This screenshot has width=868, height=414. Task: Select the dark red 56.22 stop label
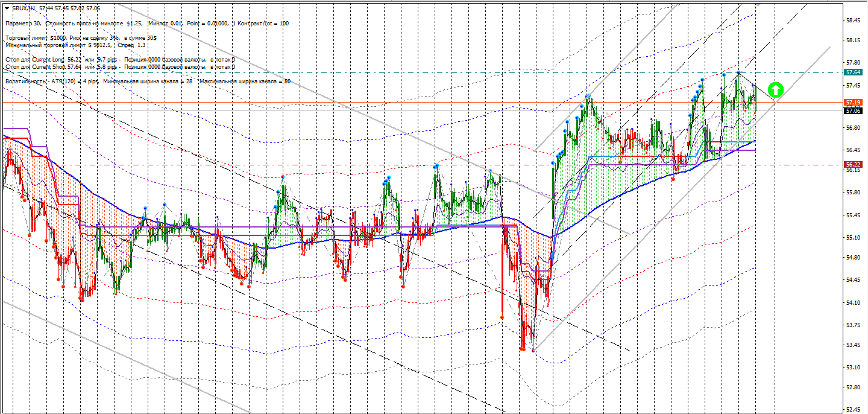853,164
